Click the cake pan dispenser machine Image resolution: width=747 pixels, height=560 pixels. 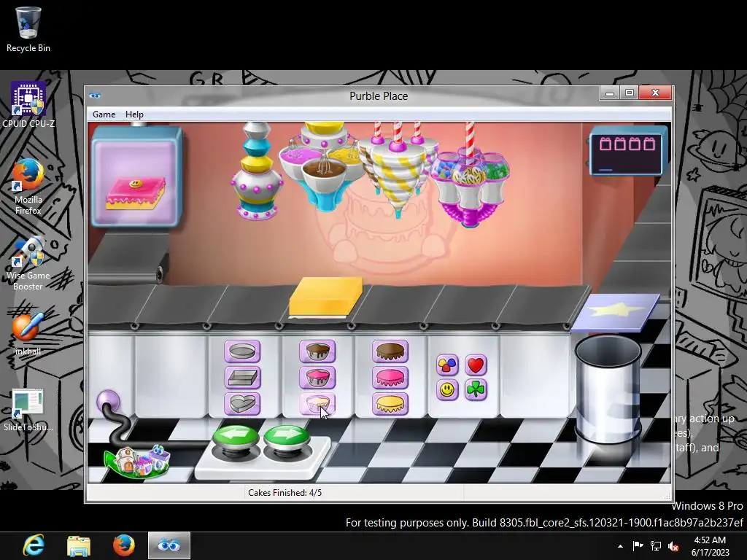coord(257,171)
